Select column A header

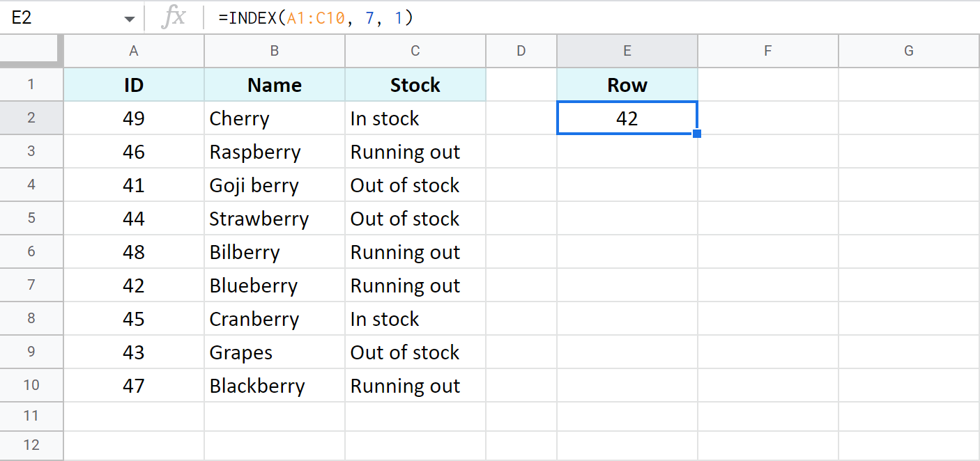click(133, 50)
